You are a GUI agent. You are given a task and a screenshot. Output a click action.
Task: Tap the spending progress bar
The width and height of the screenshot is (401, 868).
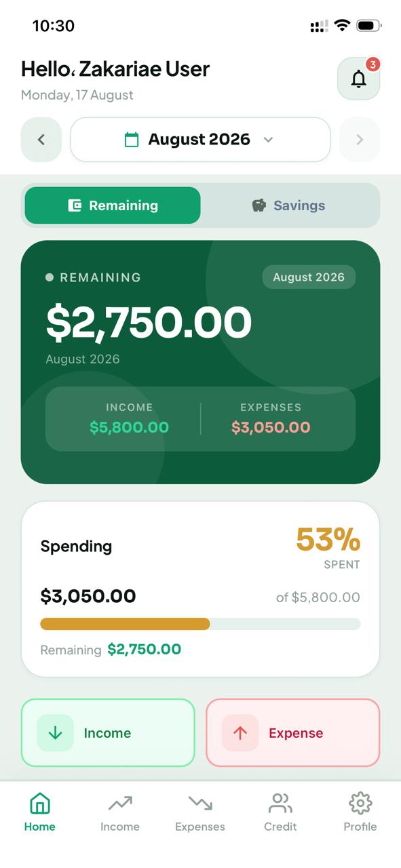click(200, 624)
